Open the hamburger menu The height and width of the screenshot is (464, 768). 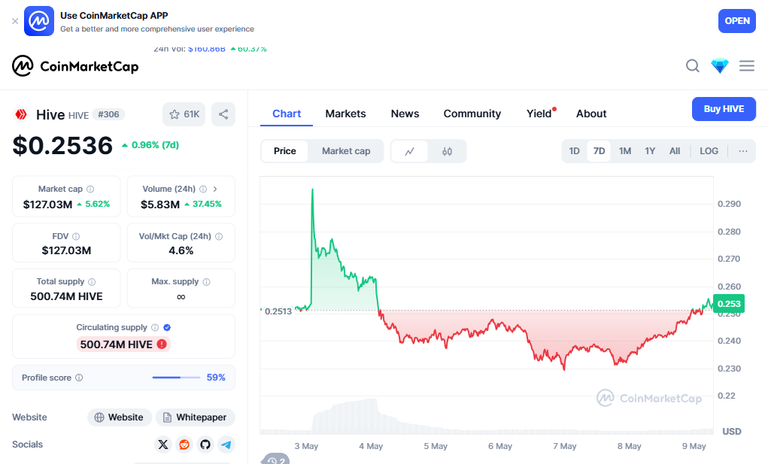coord(747,66)
